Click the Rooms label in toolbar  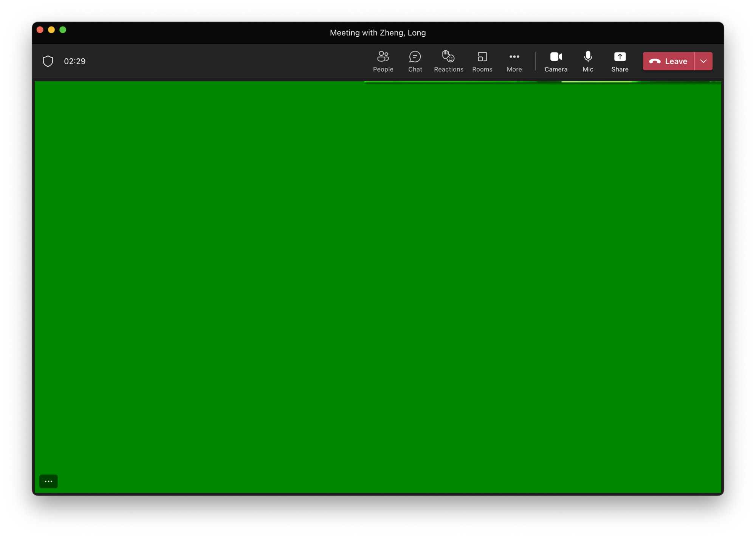482,70
